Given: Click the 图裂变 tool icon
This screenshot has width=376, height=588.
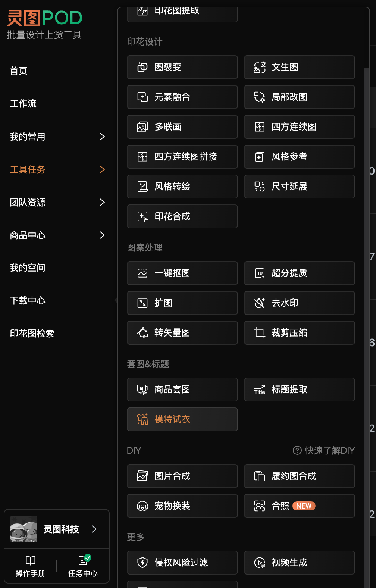Looking at the screenshot, I should 142,67.
